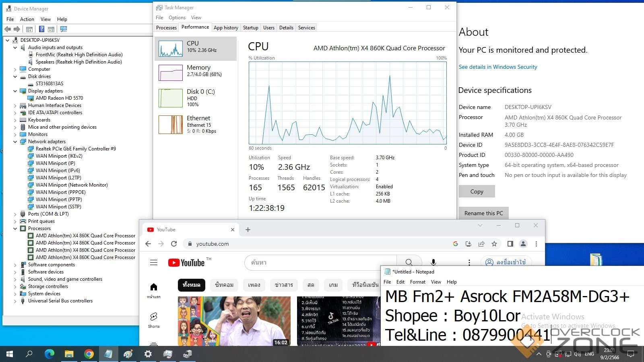Viewport: 644px width, 362px height.
Task: Bookmark this page with the star icon
Action: tap(494, 244)
